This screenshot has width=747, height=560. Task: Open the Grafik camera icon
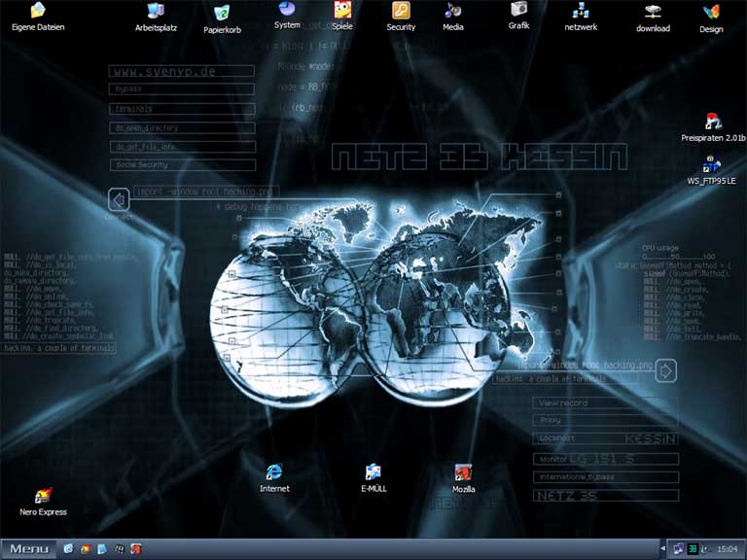(518, 16)
